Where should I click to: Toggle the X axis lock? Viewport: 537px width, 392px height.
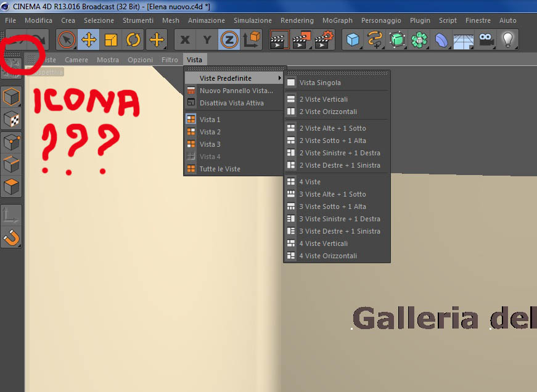(185, 39)
